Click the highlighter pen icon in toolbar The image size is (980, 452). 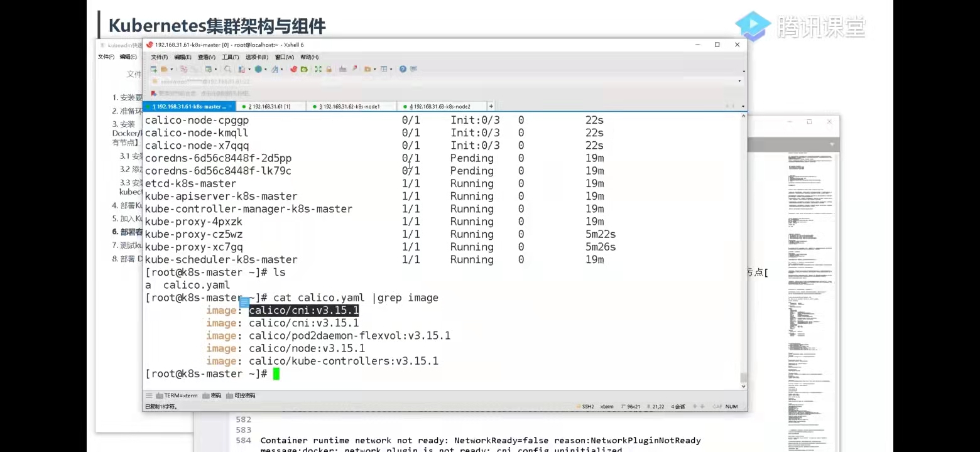click(x=354, y=69)
